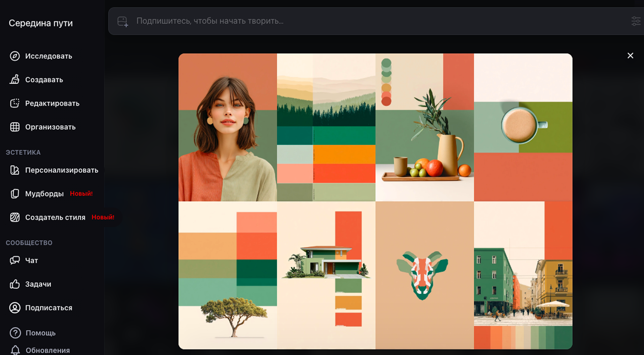Click the Редактировать edit icon
Screen dimensions: 644x355
click(x=15, y=103)
